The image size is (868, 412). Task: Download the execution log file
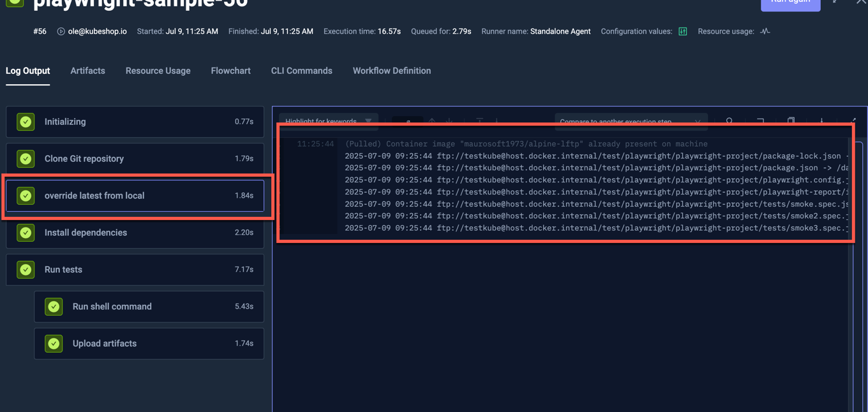(821, 121)
